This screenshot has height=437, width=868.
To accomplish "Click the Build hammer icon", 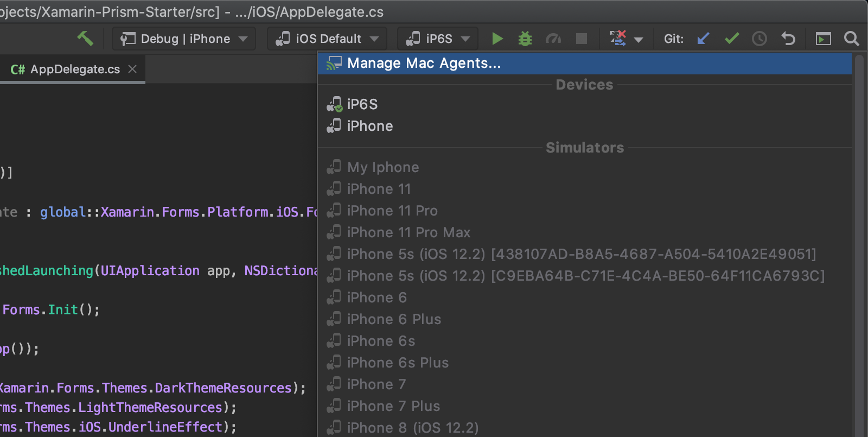I will pyautogui.click(x=85, y=39).
